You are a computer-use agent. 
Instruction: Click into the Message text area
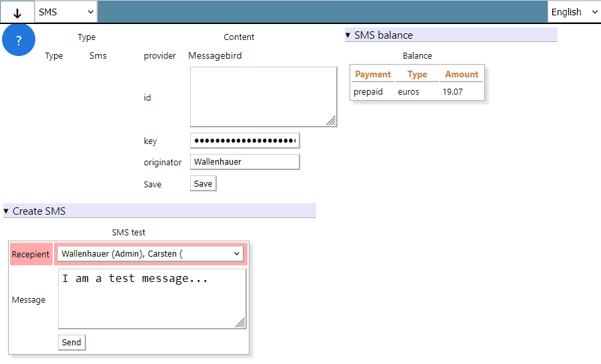tap(152, 299)
